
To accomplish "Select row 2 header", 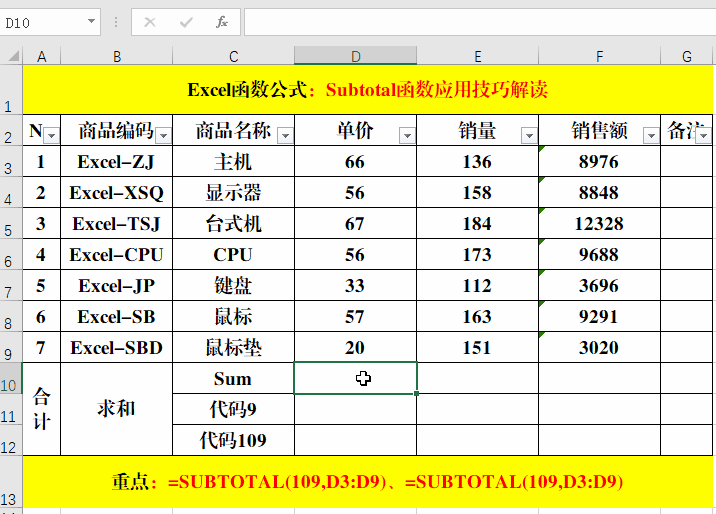I will click(x=11, y=131).
